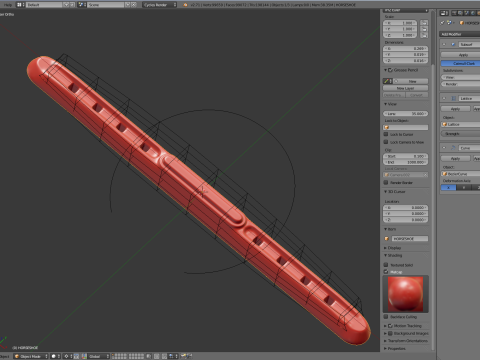Viewport: 480px width, 360px height.
Task: Open the Object Mode selector dropdown
Action: [31, 356]
